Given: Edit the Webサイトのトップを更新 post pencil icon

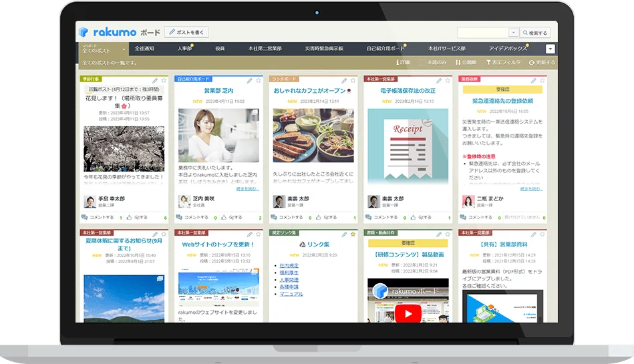Looking at the screenshot, I should [249, 234].
